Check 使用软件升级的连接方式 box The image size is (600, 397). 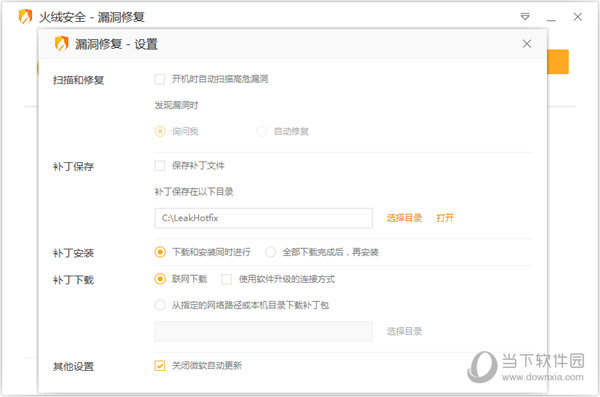pos(227,279)
